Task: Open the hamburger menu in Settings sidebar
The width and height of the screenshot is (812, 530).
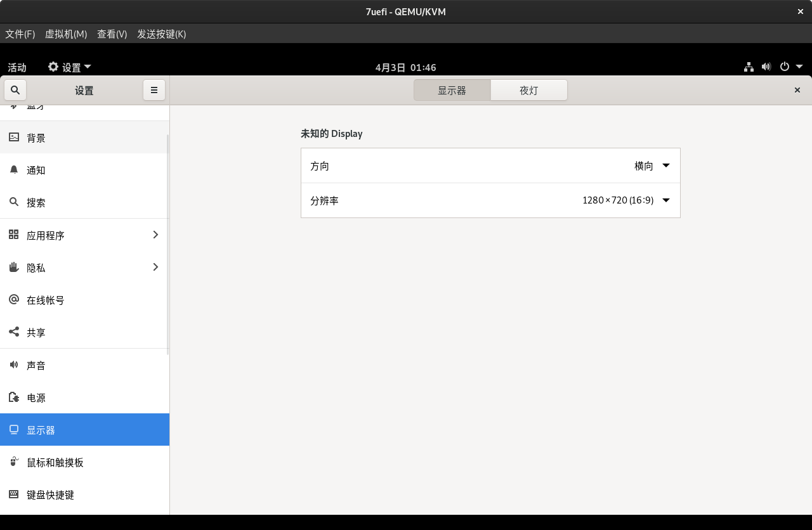Action: [154, 90]
